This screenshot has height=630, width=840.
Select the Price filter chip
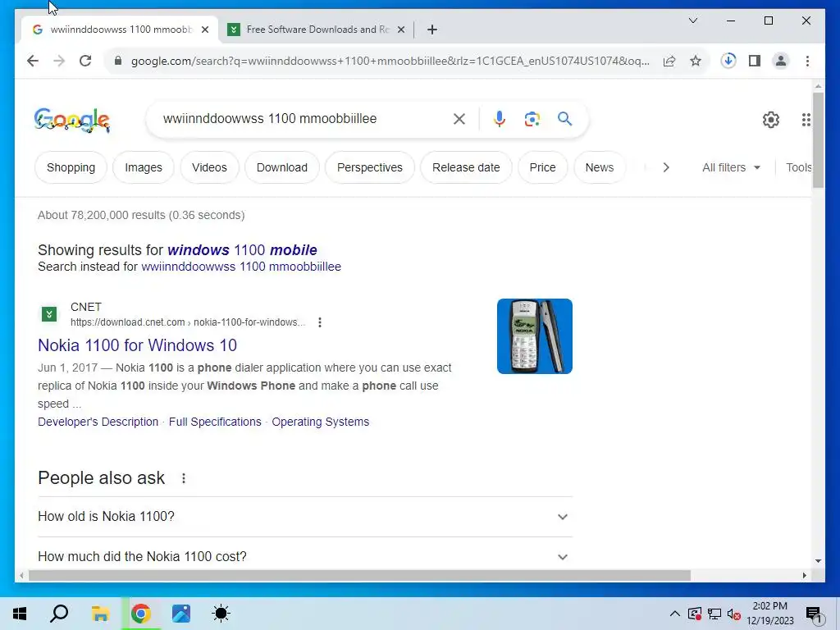(x=542, y=167)
